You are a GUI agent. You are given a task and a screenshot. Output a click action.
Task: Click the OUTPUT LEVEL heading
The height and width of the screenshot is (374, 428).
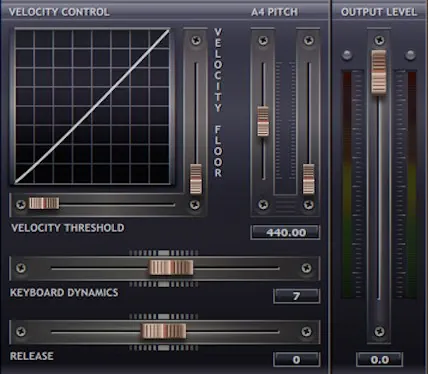tap(379, 12)
